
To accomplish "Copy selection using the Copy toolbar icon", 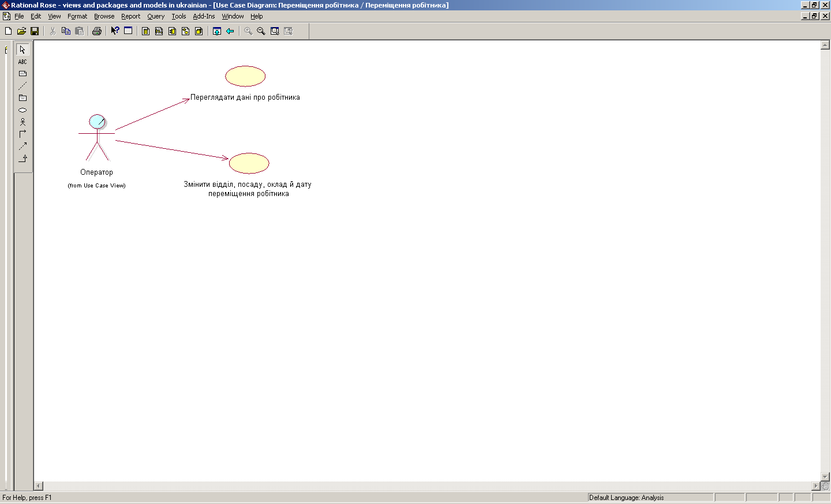I will click(66, 31).
